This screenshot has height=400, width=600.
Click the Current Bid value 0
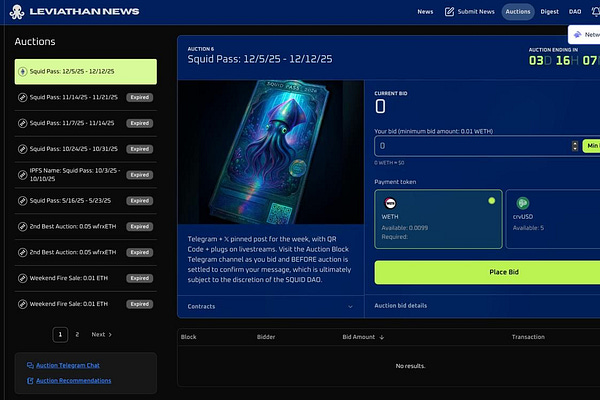click(x=380, y=106)
